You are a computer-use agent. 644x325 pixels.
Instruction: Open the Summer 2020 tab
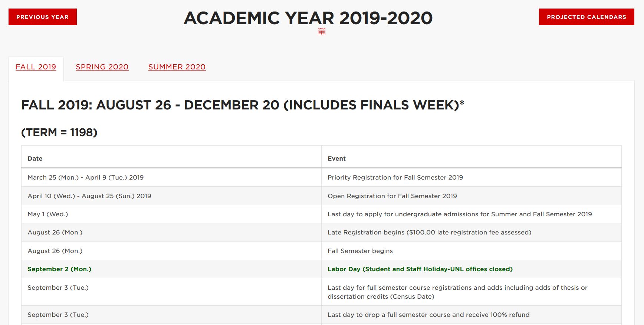tap(177, 67)
